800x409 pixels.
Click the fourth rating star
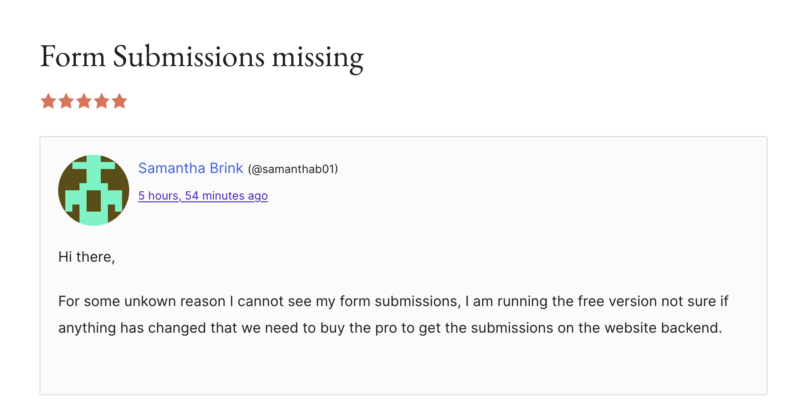102,101
